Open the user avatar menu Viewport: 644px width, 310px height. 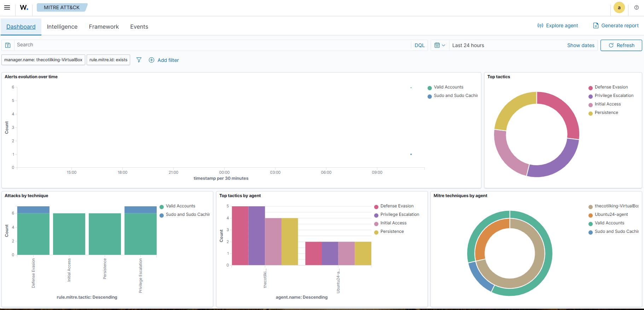(x=619, y=7)
